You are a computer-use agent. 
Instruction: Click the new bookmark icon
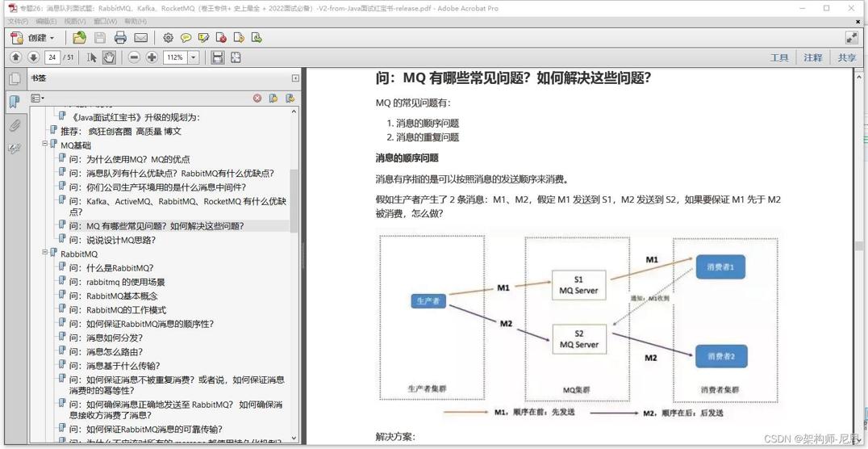point(273,98)
